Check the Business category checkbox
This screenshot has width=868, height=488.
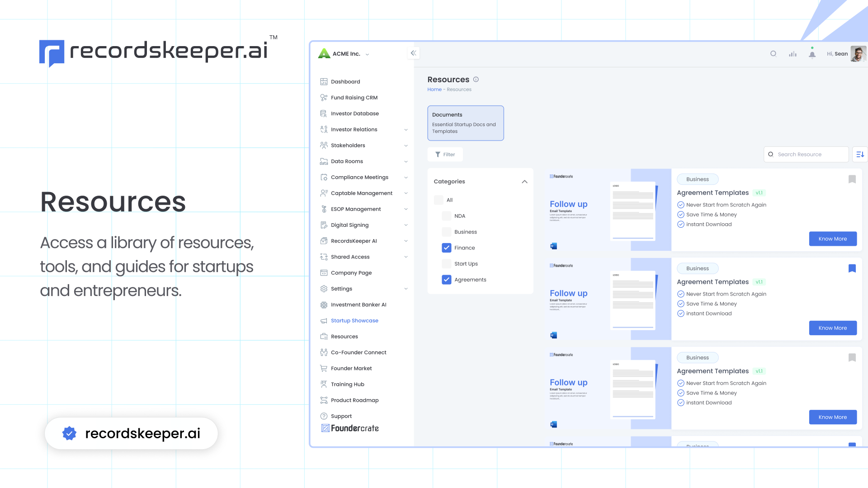pos(447,232)
